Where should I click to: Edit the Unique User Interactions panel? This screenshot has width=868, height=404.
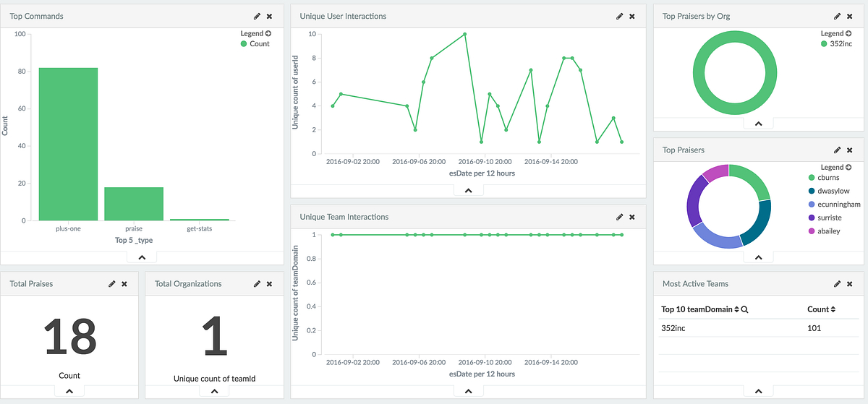(619, 16)
